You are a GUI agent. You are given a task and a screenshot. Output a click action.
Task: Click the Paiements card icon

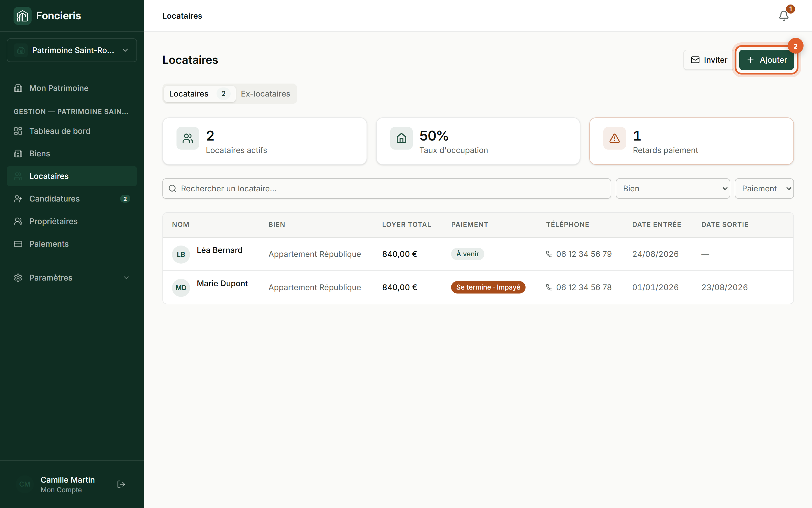pos(18,244)
